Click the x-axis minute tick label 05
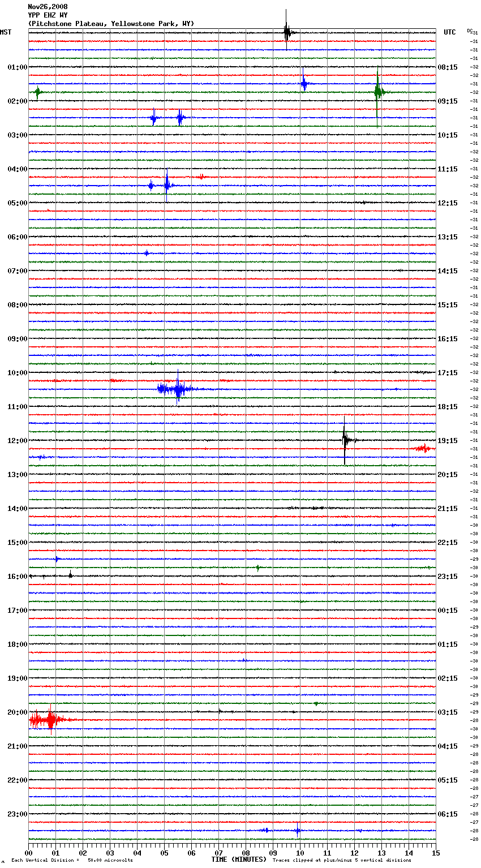481x868 pixels. [164, 853]
